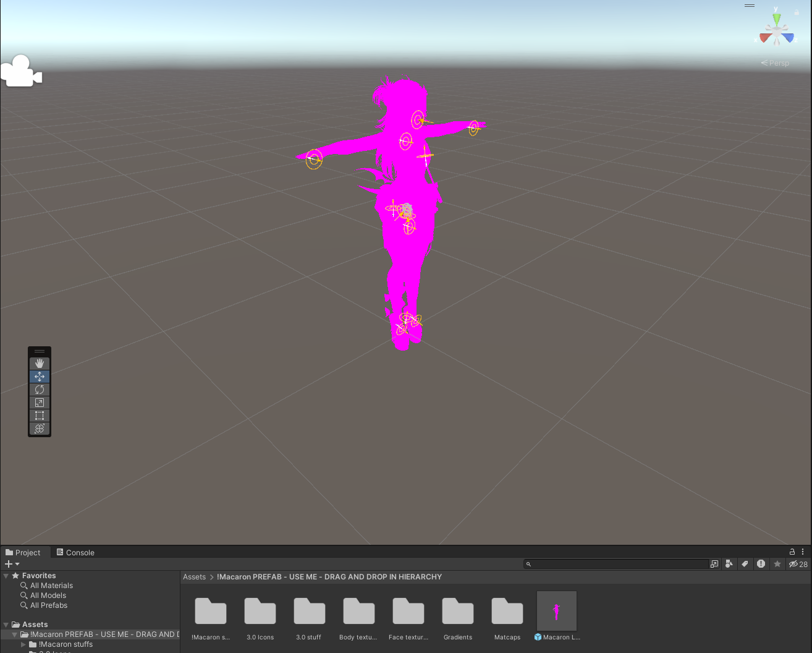
Task: Open the Project panel more options menu
Action: (803, 552)
